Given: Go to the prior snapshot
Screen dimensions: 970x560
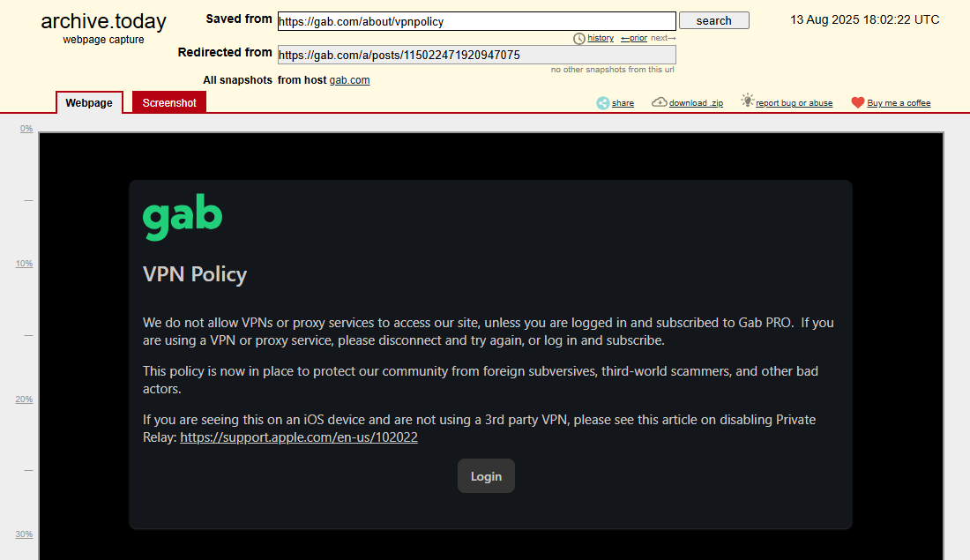Looking at the screenshot, I should coord(633,38).
